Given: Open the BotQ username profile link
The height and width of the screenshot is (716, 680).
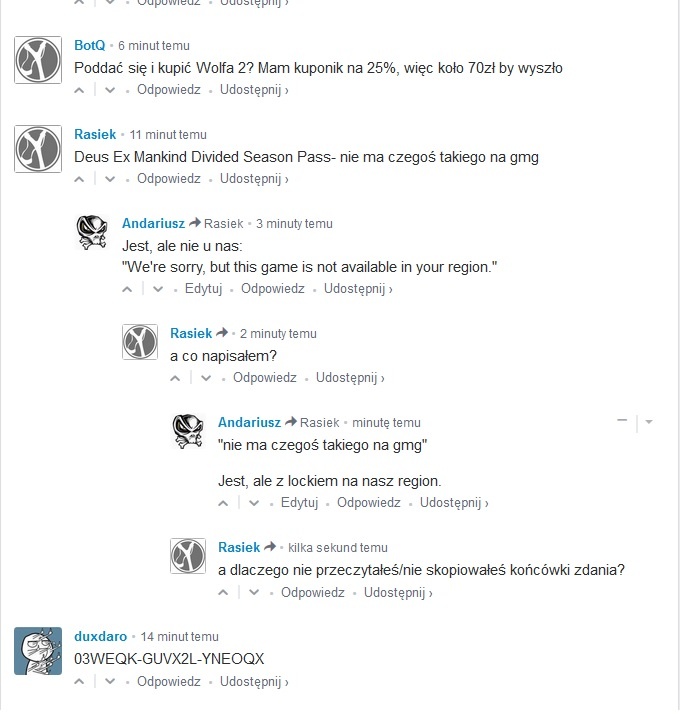Looking at the screenshot, I should click(x=90, y=45).
